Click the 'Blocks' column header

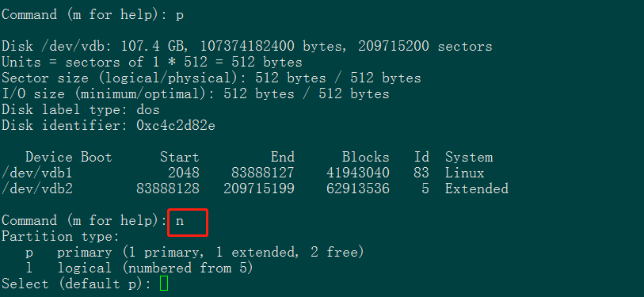365,157
